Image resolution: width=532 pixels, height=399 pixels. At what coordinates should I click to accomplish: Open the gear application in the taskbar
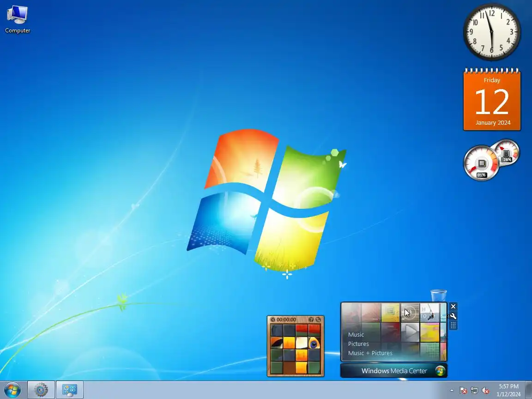41,390
